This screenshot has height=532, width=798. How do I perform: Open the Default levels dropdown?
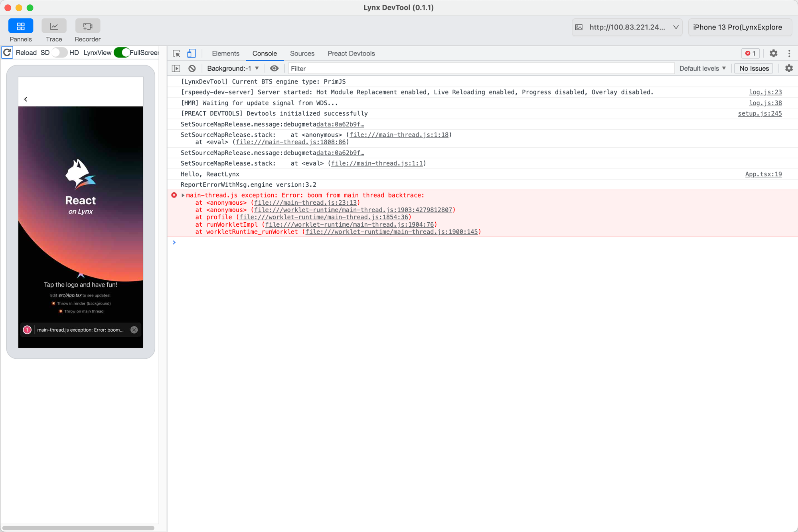point(703,69)
